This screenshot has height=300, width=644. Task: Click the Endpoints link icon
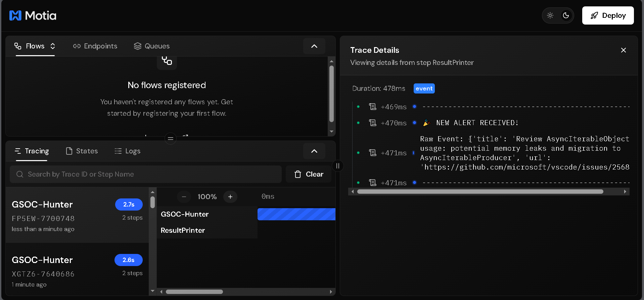(x=77, y=46)
